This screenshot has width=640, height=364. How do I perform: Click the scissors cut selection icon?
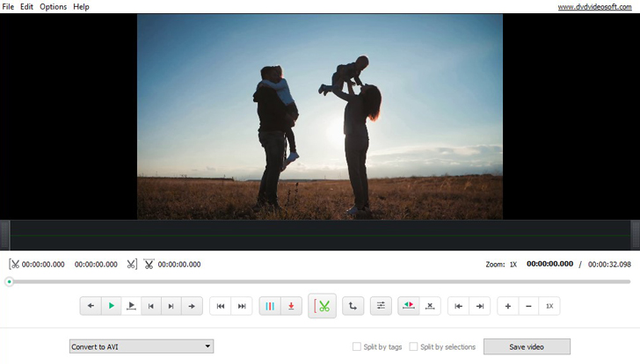coord(323,306)
